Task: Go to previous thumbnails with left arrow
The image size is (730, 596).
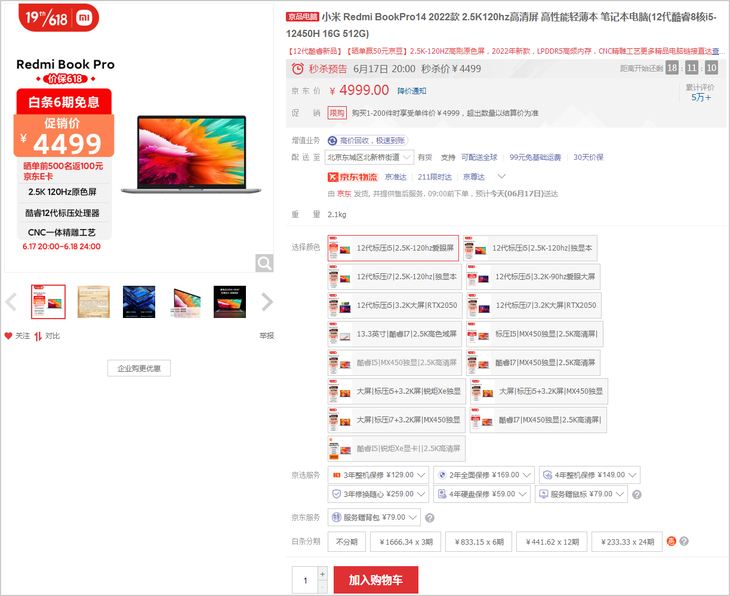Action: [x=11, y=302]
